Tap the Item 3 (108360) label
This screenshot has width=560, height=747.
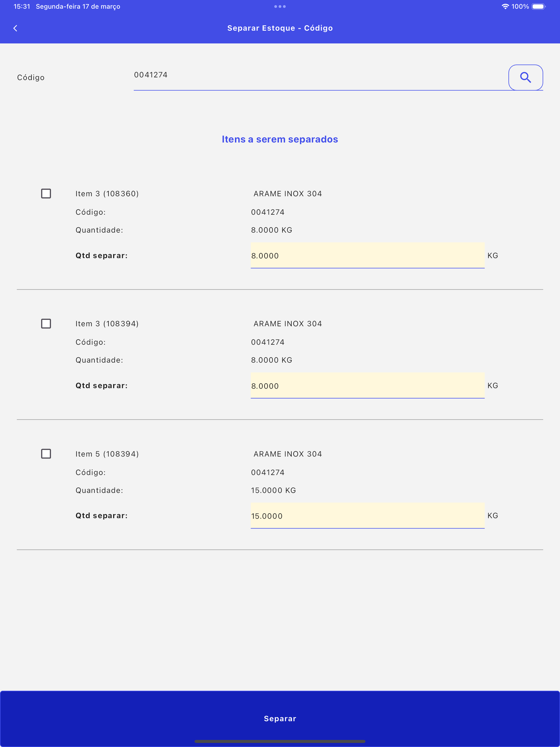(107, 194)
